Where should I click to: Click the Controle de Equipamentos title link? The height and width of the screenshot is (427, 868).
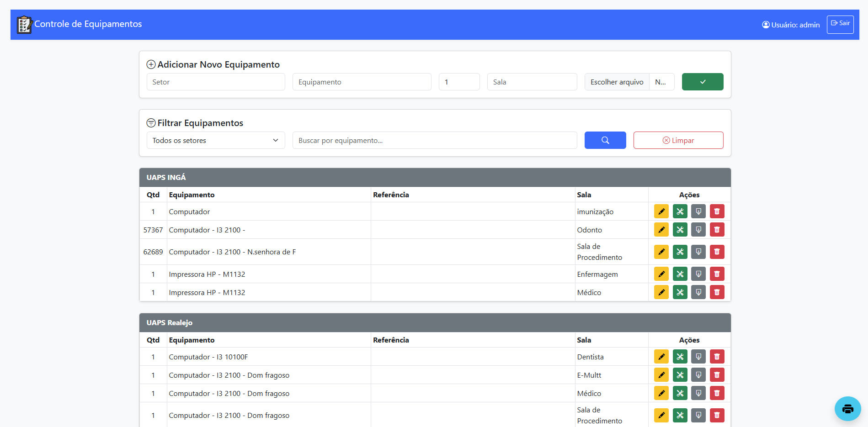(88, 24)
